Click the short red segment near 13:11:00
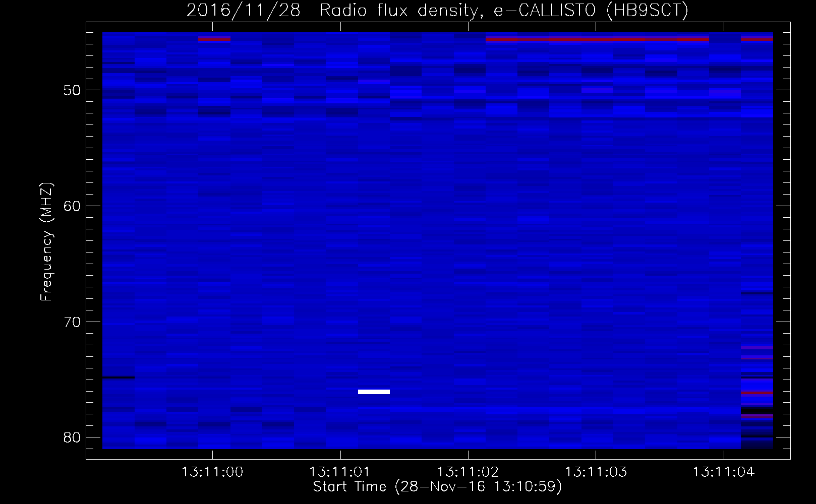The width and height of the screenshot is (816, 504). 214,39
